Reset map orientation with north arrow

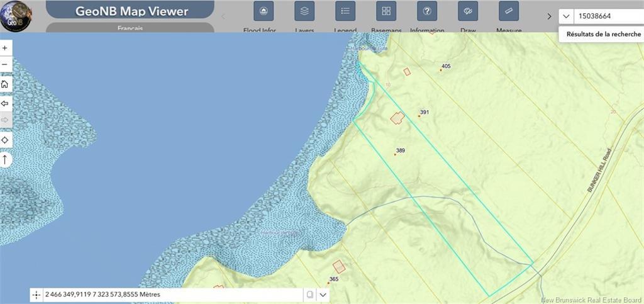coord(5,159)
